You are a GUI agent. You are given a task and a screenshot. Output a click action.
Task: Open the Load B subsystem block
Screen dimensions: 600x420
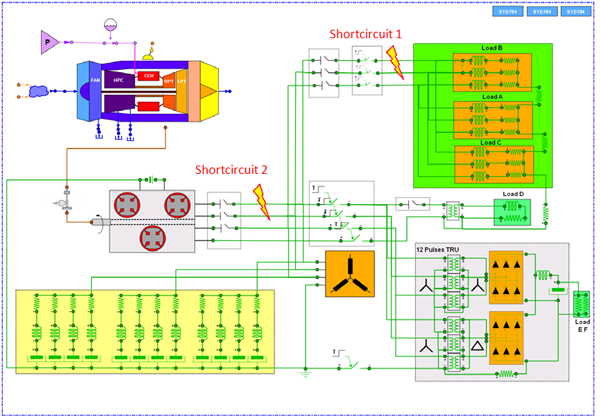click(x=492, y=69)
